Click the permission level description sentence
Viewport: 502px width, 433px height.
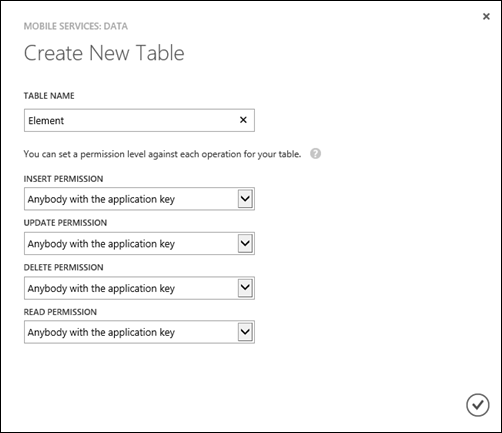click(x=162, y=154)
